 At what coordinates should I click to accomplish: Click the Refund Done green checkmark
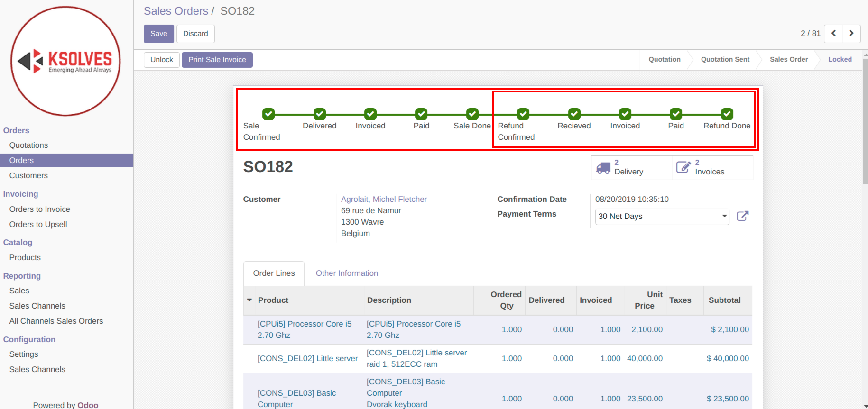tap(727, 114)
